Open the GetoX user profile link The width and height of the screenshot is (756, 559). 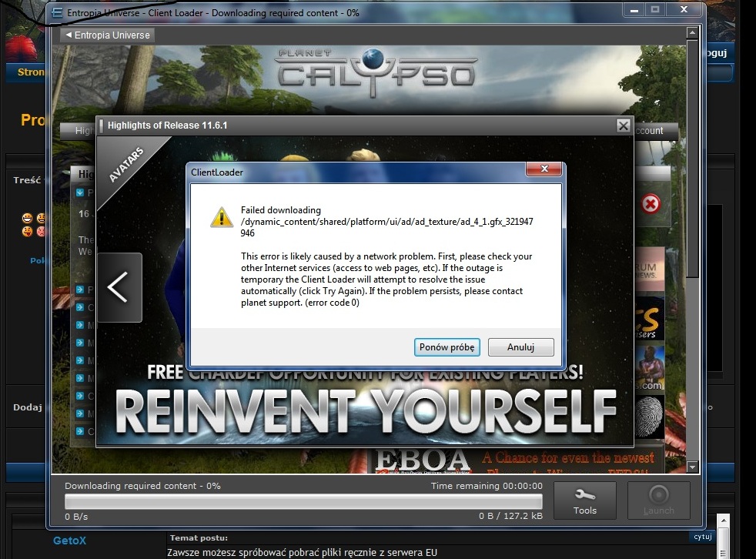(69, 541)
